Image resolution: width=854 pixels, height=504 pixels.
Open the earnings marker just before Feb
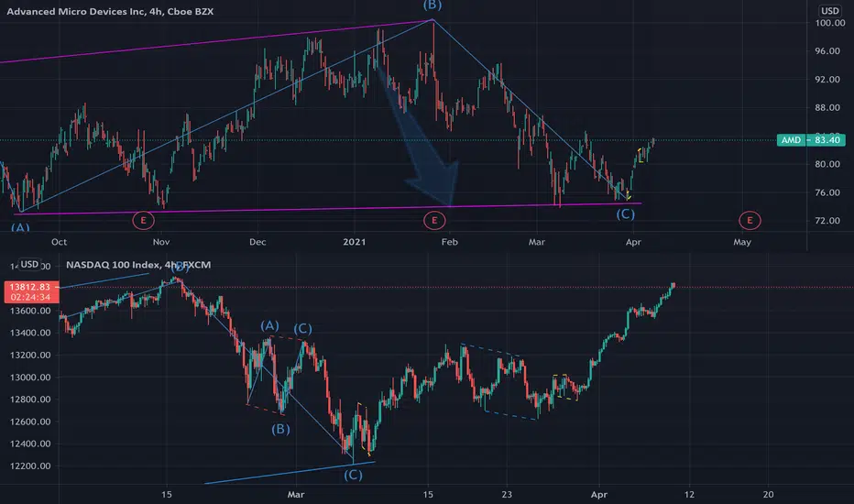point(434,220)
